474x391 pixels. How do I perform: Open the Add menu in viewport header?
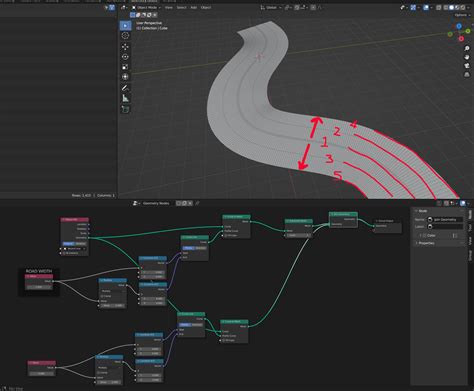[x=194, y=7]
